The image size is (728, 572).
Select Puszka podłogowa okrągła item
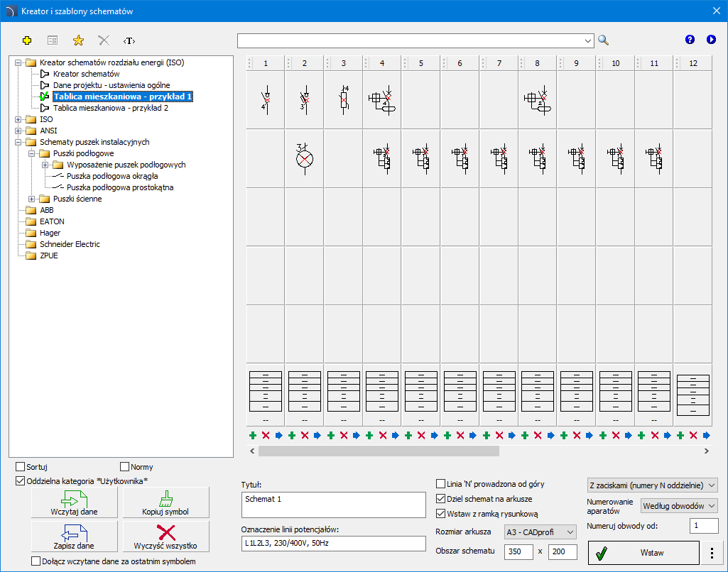pyautogui.click(x=112, y=176)
